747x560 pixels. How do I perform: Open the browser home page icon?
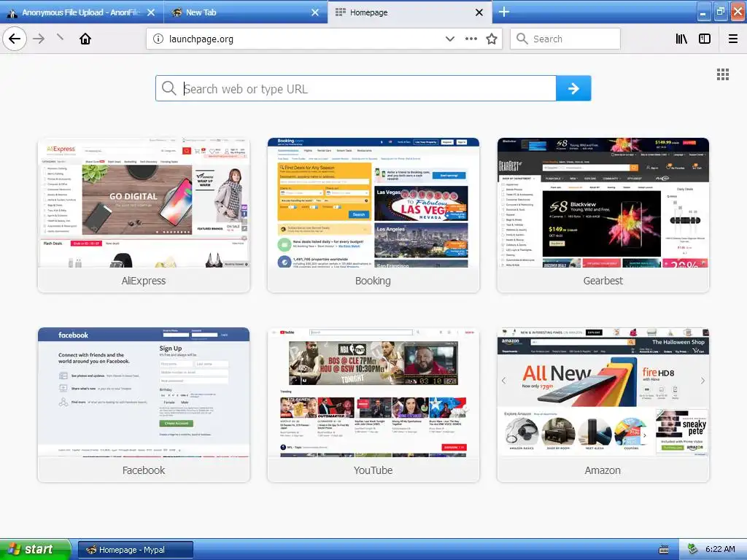[85, 39]
